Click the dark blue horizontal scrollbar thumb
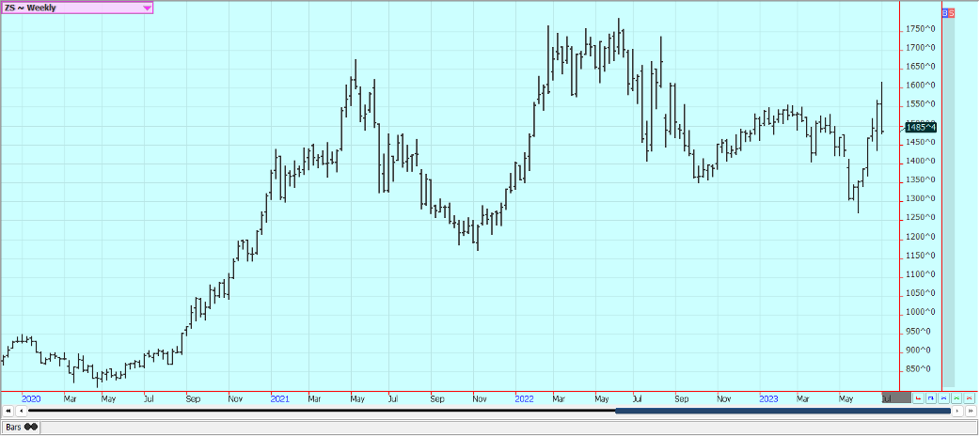Image resolution: width=980 pixels, height=436 pixels. tap(782, 411)
